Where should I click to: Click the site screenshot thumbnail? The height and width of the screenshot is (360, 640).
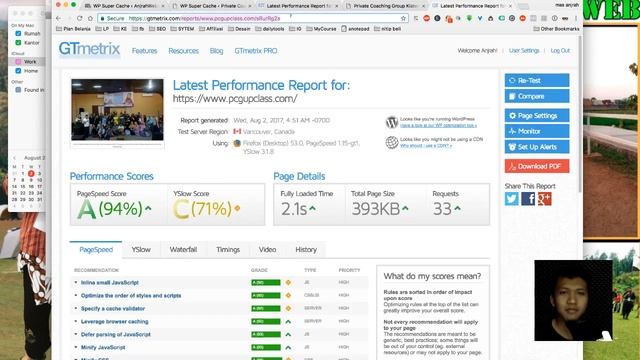coord(118,113)
